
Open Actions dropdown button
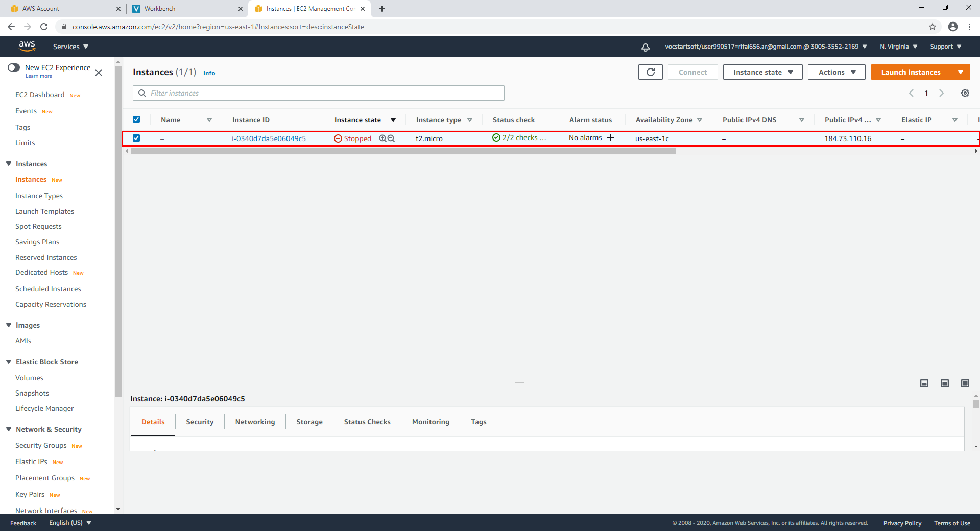pos(836,72)
